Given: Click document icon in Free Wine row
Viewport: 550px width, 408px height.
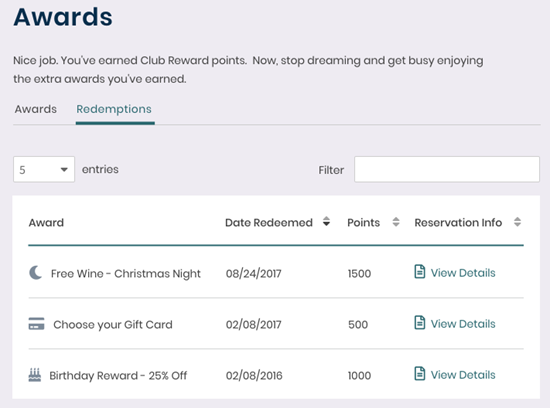Looking at the screenshot, I should coord(420,272).
